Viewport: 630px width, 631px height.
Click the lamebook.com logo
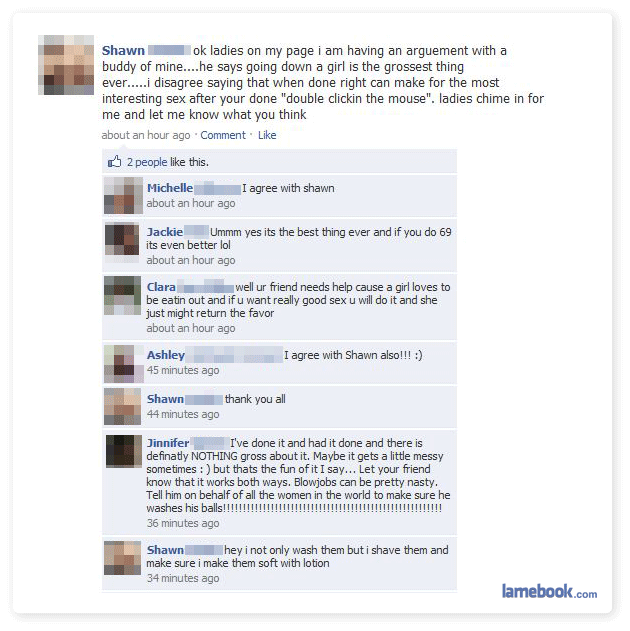pos(549,592)
